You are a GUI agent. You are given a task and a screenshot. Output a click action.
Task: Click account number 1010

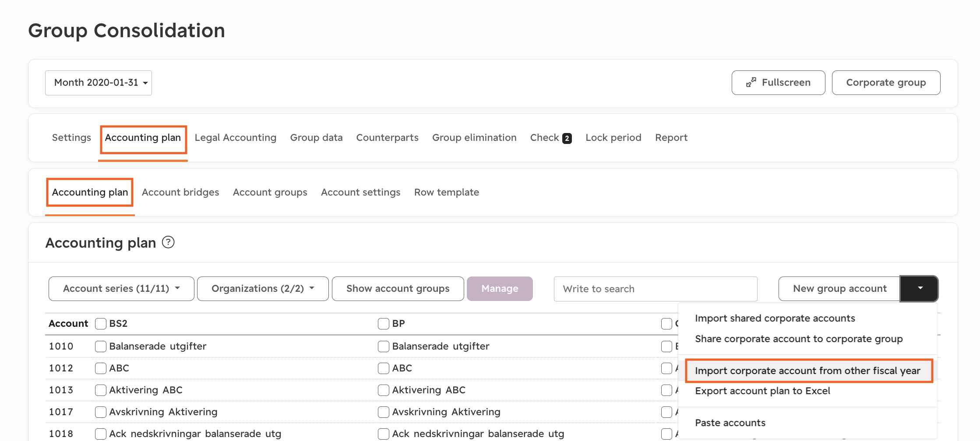coord(61,346)
